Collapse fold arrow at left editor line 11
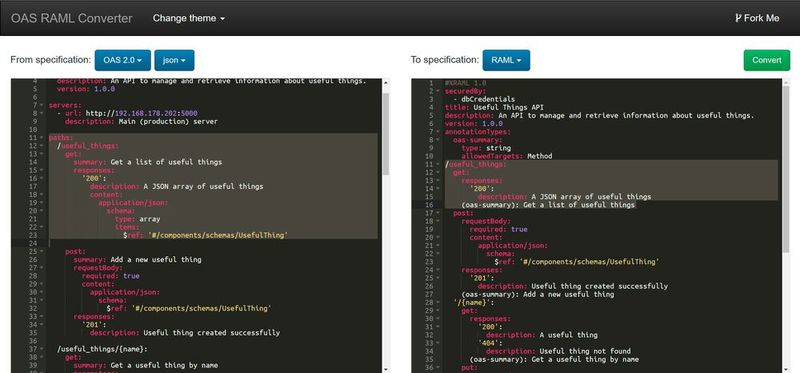The image size is (800, 373). [41, 138]
